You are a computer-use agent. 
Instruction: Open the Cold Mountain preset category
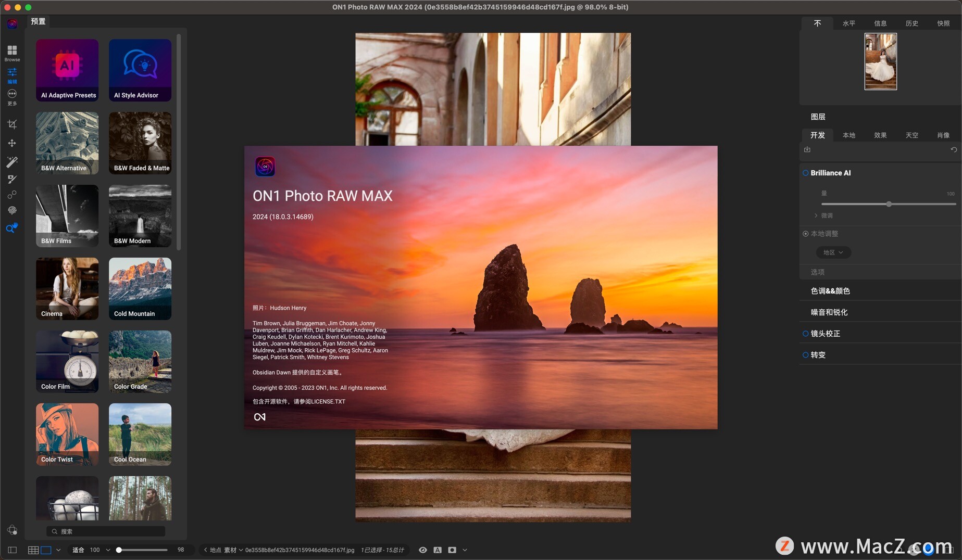click(140, 289)
